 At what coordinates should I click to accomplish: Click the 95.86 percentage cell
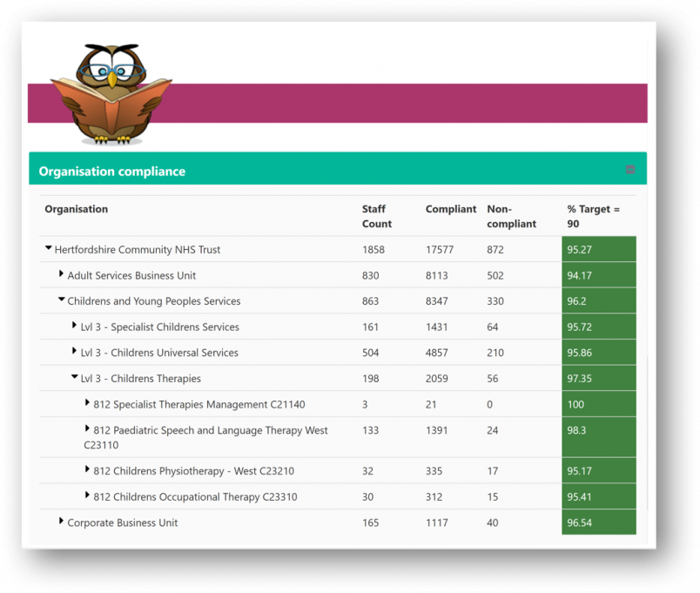[x=599, y=353]
